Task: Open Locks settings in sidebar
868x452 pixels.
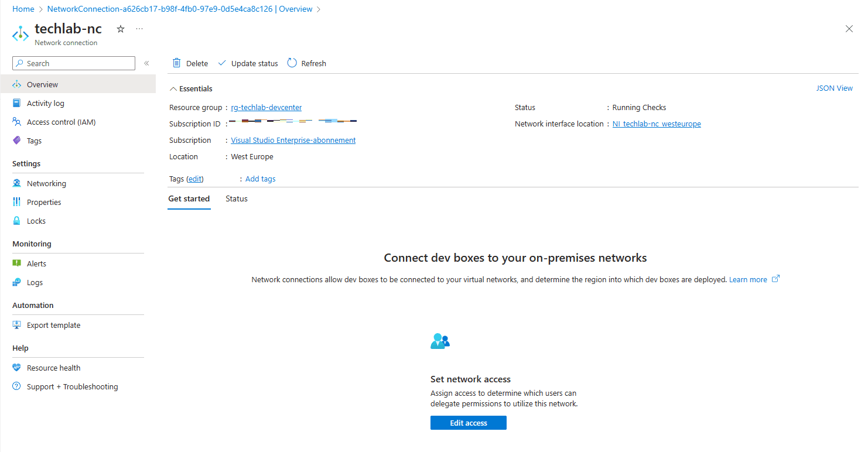Action: pyautogui.click(x=36, y=221)
